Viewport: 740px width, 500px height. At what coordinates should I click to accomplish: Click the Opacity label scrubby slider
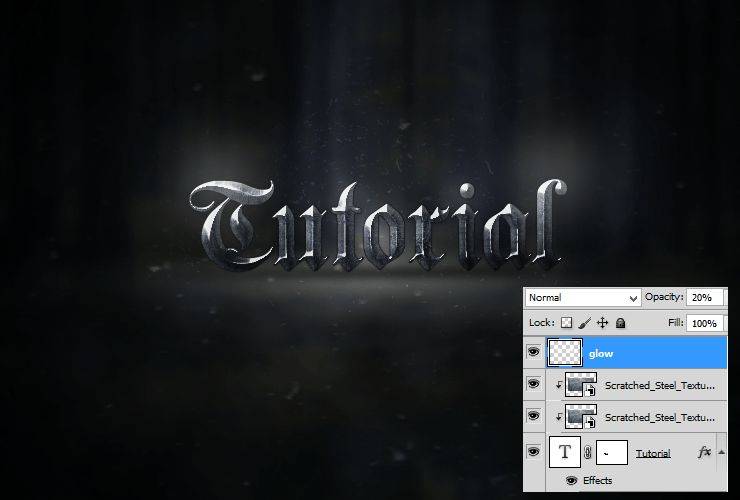pyautogui.click(x=664, y=297)
